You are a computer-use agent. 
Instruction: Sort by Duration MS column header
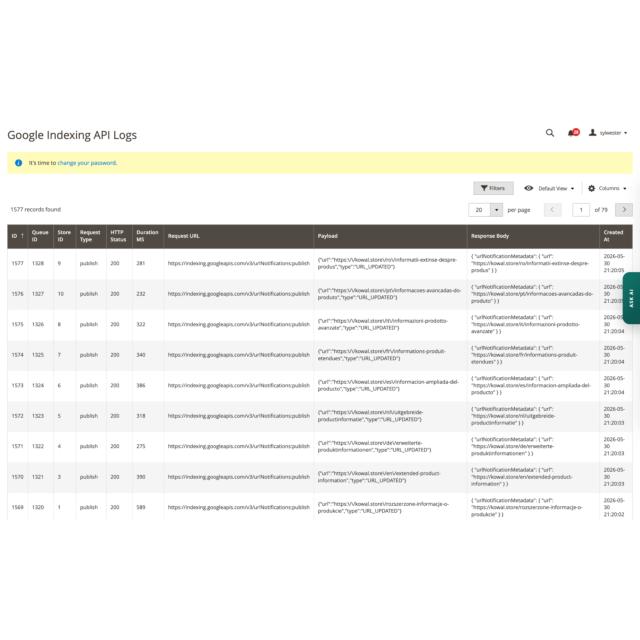click(148, 236)
